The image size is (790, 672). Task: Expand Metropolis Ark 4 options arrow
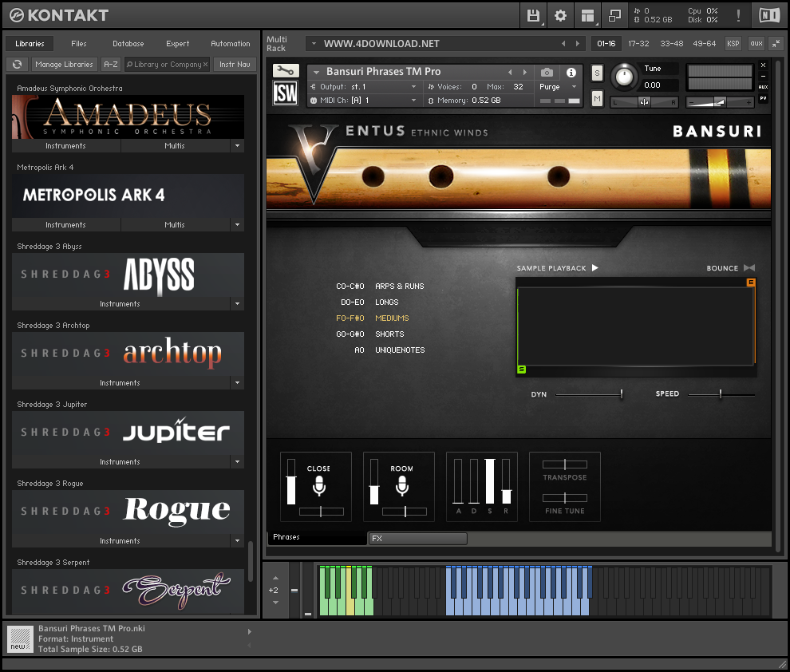pyautogui.click(x=237, y=225)
